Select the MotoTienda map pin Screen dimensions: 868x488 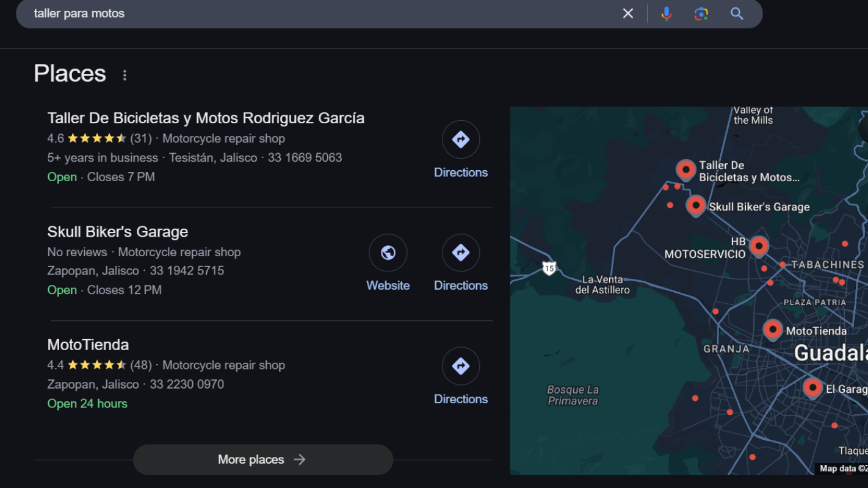(x=773, y=329)
